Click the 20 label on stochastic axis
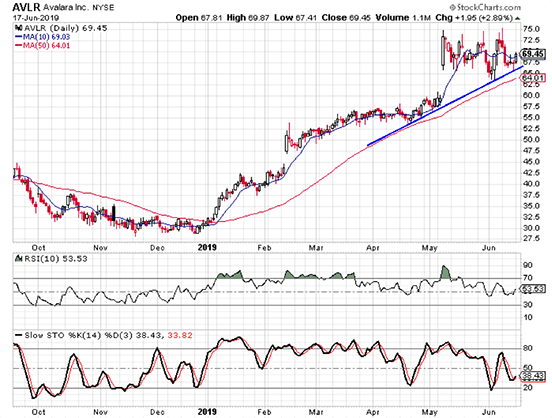 [528, 388]
